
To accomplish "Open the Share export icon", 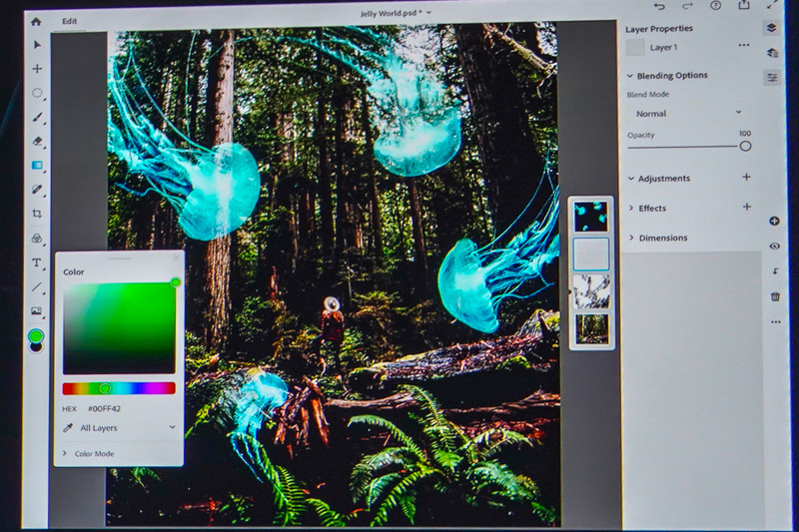I will (743, 5).
